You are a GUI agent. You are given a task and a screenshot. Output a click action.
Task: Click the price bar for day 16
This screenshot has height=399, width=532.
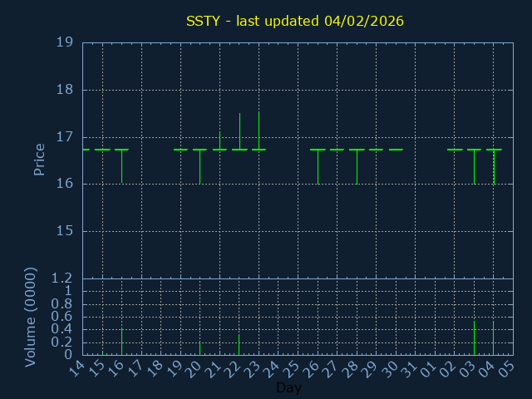tap(121, 165)
